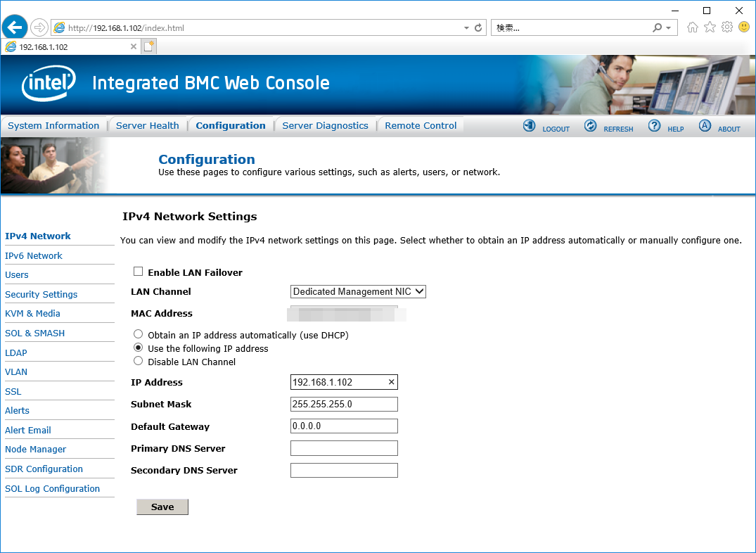Click the IPv4 Network Settings heading

coord(189,216)
